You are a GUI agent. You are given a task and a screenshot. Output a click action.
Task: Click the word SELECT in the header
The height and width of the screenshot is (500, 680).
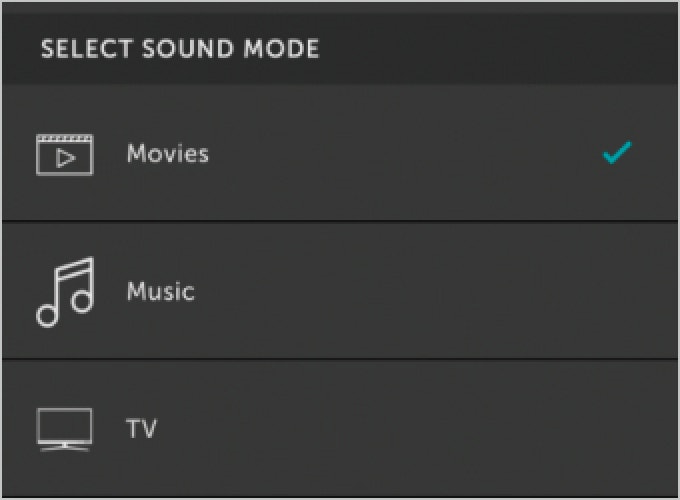86,48
